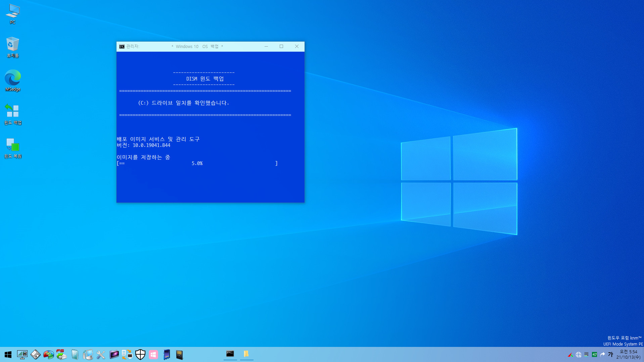This screenshot has width=644, height=362.
Task: Click the 버전: 10.0.19041.844 version line
Action: point(144,145)
